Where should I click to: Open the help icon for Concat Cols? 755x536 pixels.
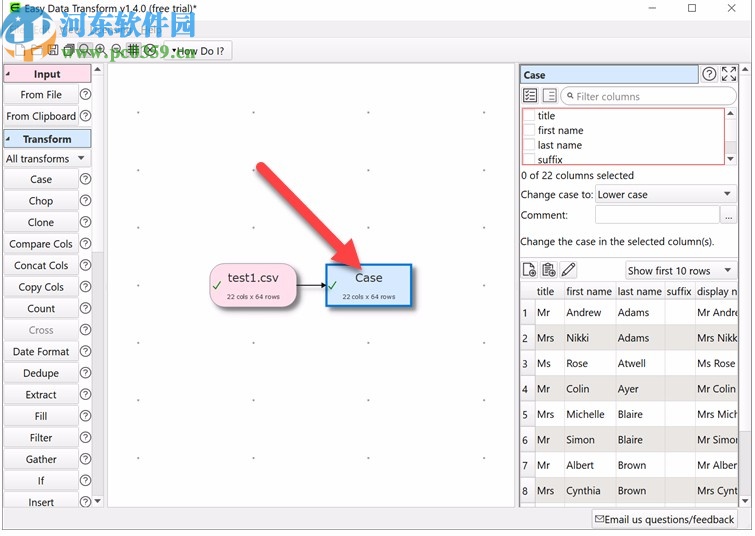tap(85, 265)
